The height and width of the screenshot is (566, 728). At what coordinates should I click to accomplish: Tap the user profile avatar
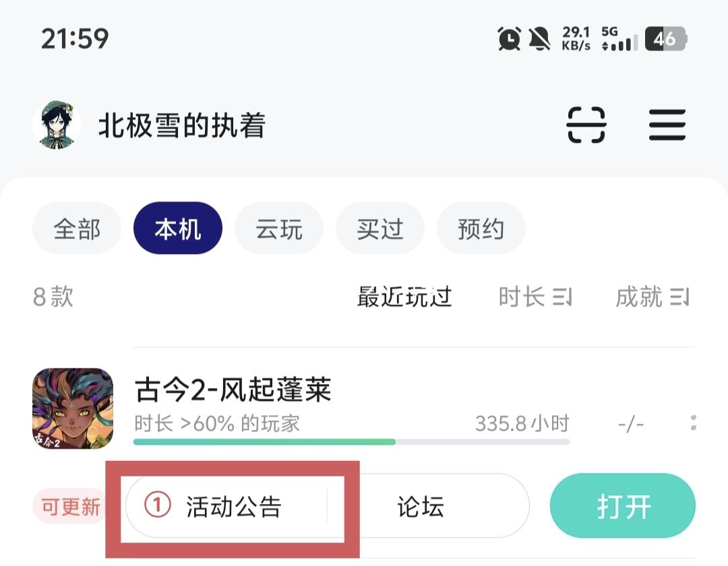pos(57,125)
